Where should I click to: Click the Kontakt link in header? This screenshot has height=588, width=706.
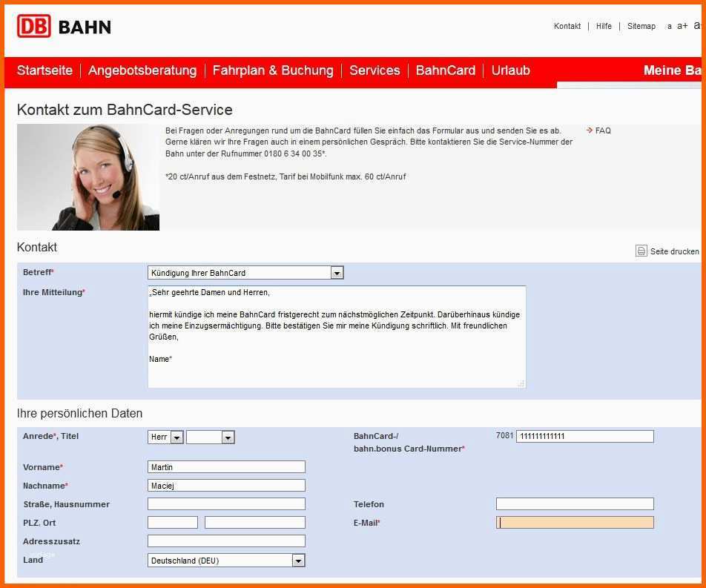567,26
